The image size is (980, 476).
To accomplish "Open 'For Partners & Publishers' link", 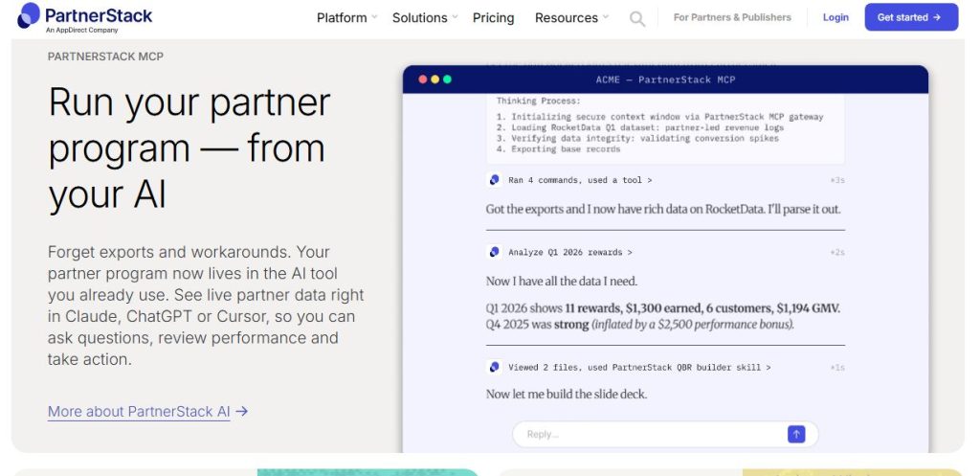I will [732, 17].
